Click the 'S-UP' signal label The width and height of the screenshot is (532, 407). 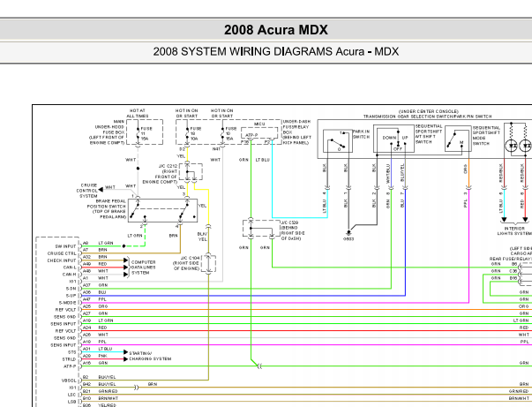(x=71, y=296)
